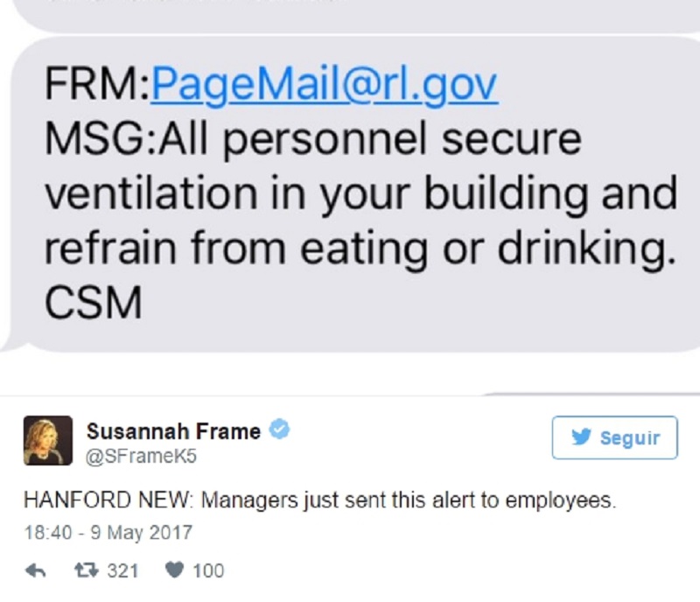700x602 pixels.
Task: Open the PageMail@rl.gov email link
Action: coord(325,87)
